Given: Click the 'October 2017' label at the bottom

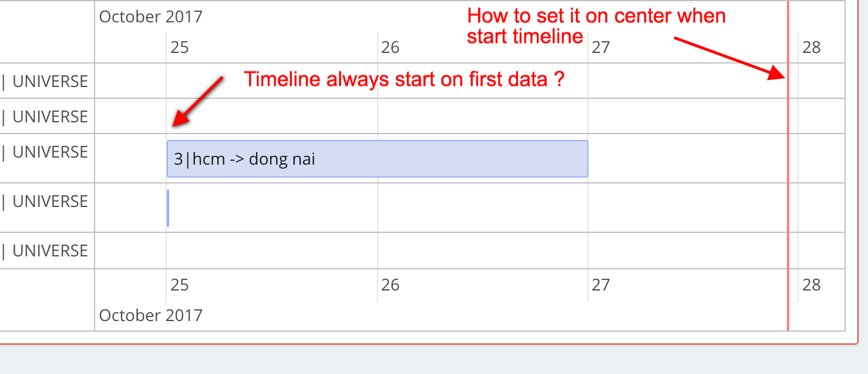Looking at the screenshot, I should [x=150, y=315].
